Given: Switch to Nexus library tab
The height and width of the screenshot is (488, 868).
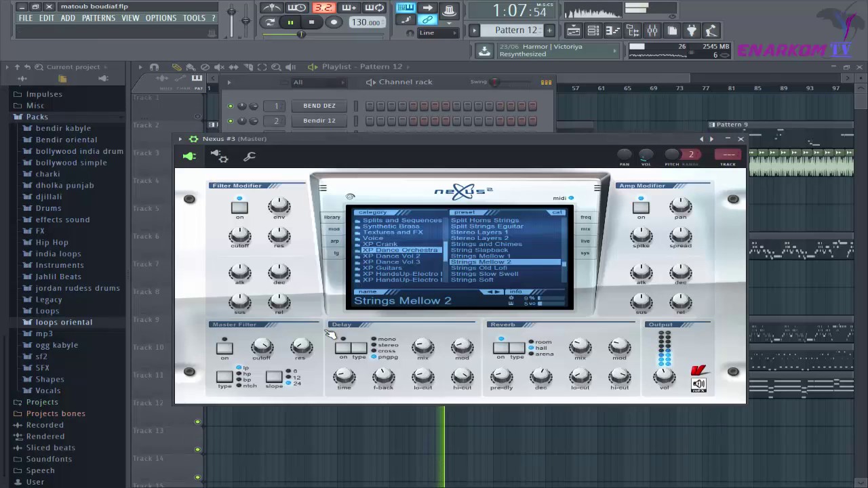Looking at the screenshot, I should [x=332, y=217].
